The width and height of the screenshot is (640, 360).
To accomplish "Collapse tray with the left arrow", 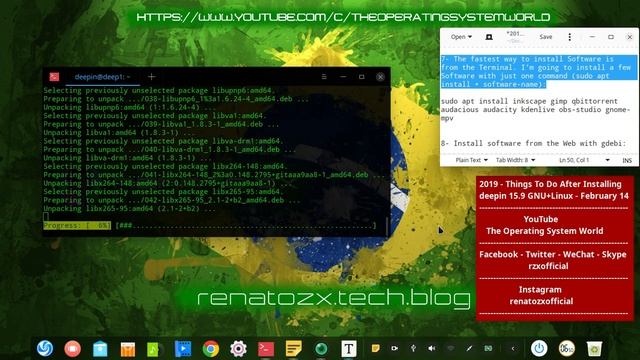I will (513, 349).
